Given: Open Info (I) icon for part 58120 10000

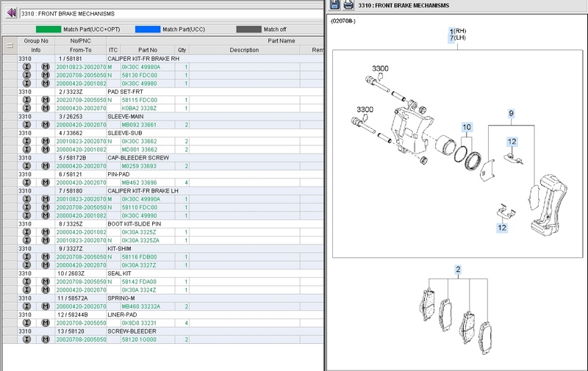Looking at the screenshot, I should coord(26,339).
